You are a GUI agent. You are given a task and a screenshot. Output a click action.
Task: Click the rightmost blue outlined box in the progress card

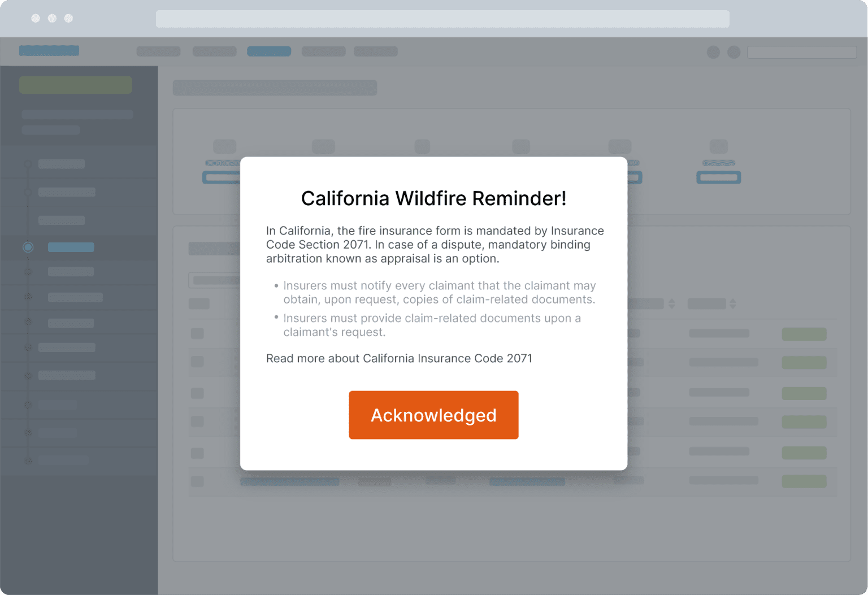pos(718,177)
